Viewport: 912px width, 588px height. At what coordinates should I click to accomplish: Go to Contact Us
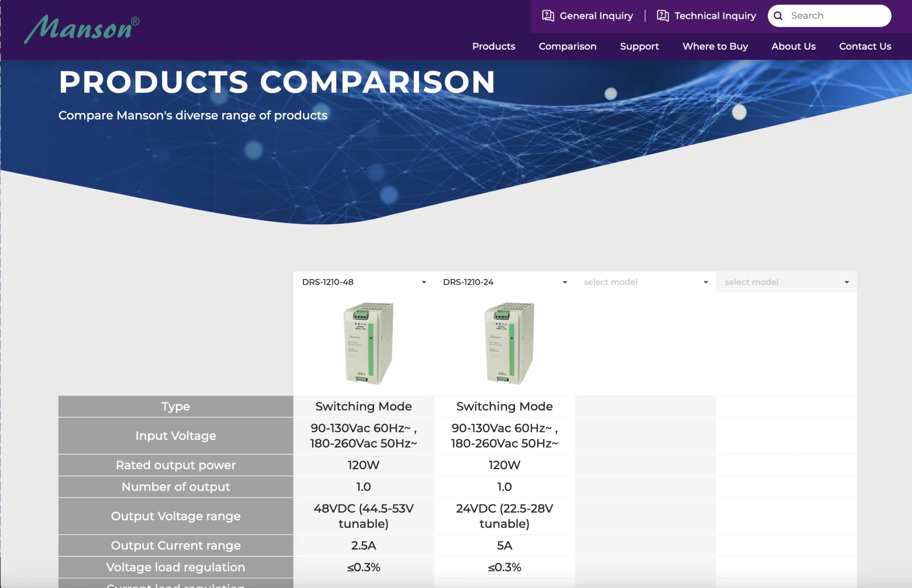[865, 46]
